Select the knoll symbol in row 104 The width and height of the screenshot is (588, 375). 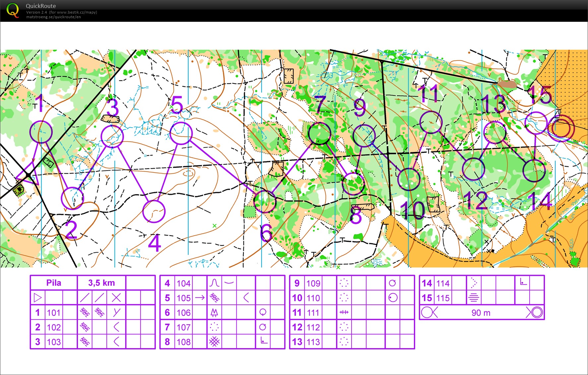(x=214, y=283)
